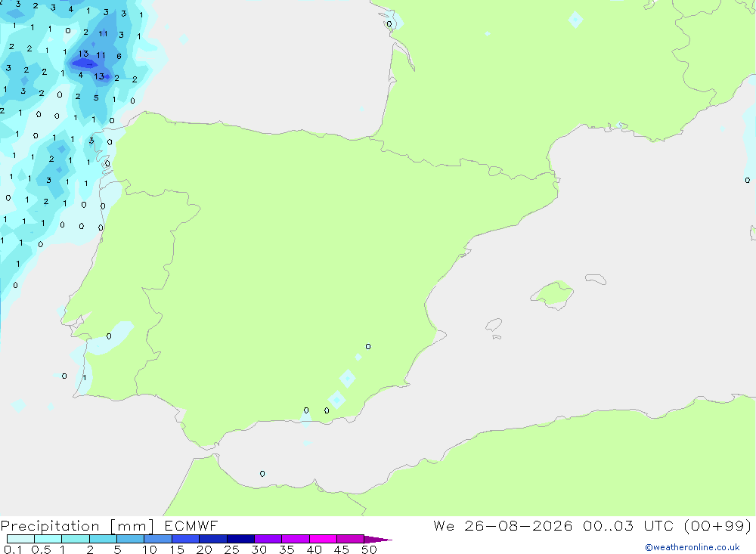Click the diamond precipitation marker in southeast Spain
This screenshot has height=554, width=756.
347,379
